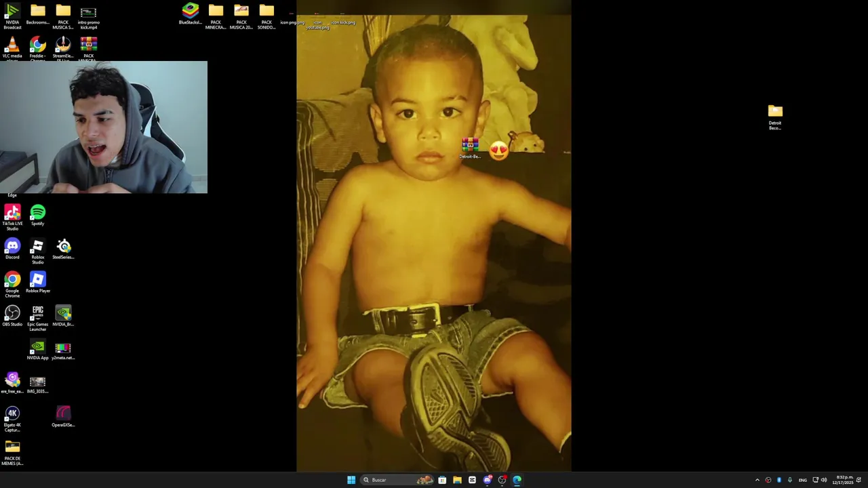Select the PACK MUSICA 20... folder
The height and width of the screenshot is (488, 868).
[241, 16]
